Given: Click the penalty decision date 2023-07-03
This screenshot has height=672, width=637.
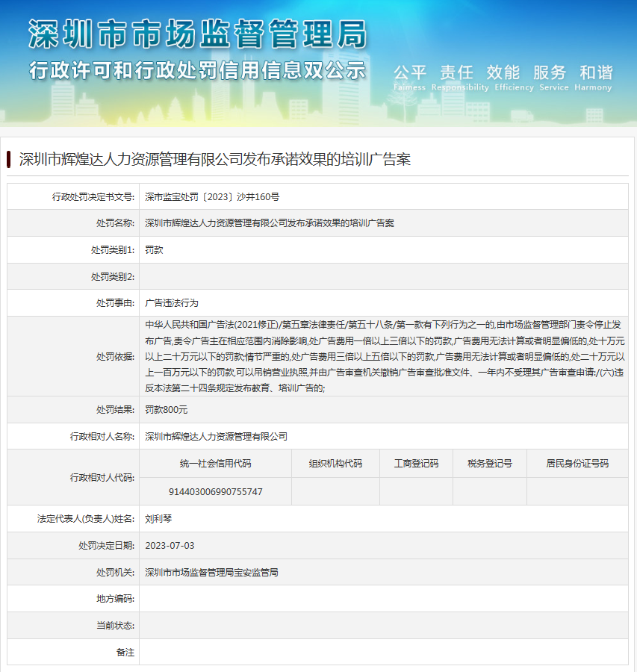Looking at the screenshot, I should point(170,545).
